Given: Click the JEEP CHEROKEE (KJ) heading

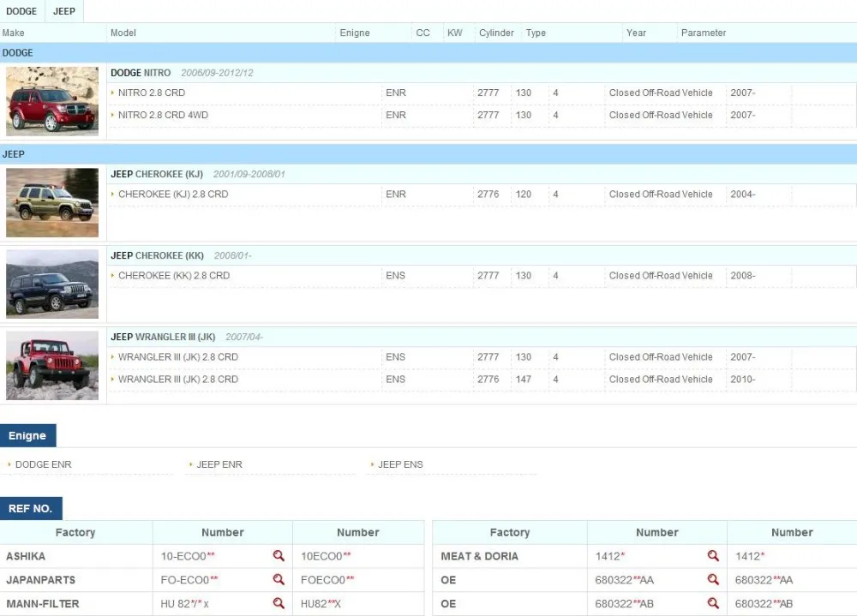Looking at the screenshot, I should coord(157,175).
